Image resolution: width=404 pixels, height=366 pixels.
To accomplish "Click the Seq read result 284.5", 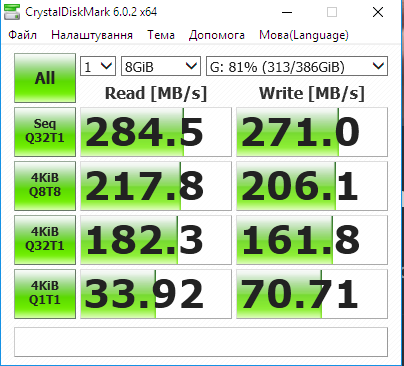I will click(156, 132).
